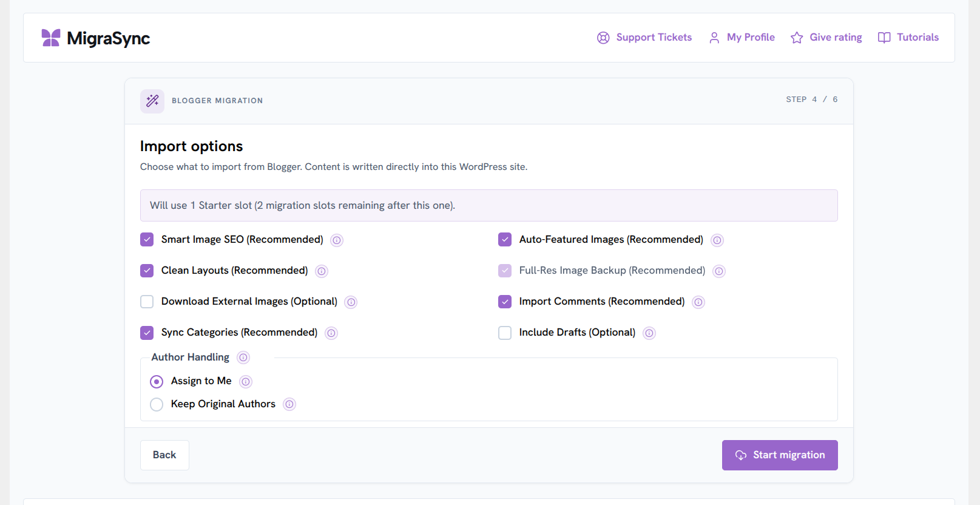Show info for Assign to Me
The height and width of the screenshot is (505, 980).
[246, 382]
